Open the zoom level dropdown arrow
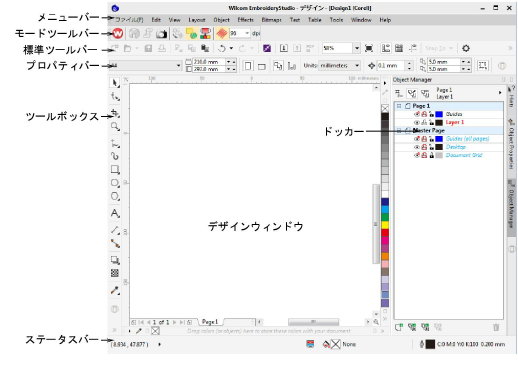Image resolution: width=518 pixels, height=368 pixels. [357, 49]
